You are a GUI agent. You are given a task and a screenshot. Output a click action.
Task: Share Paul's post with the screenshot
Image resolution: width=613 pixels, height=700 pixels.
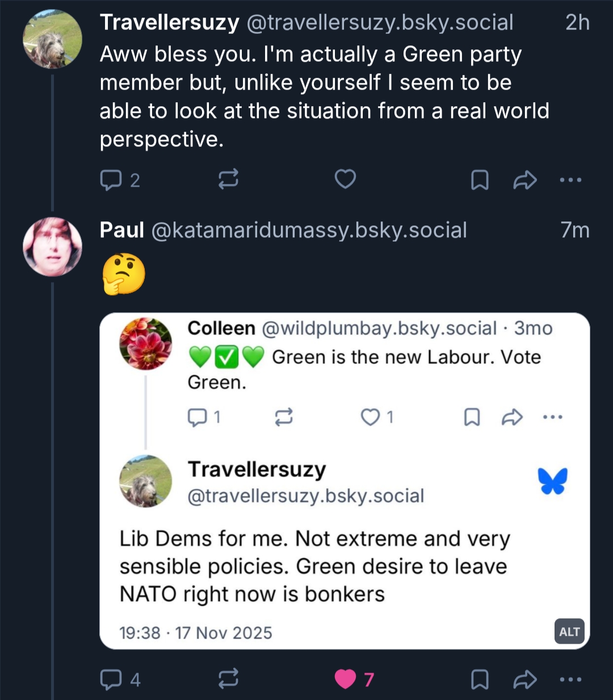[525, 679]
